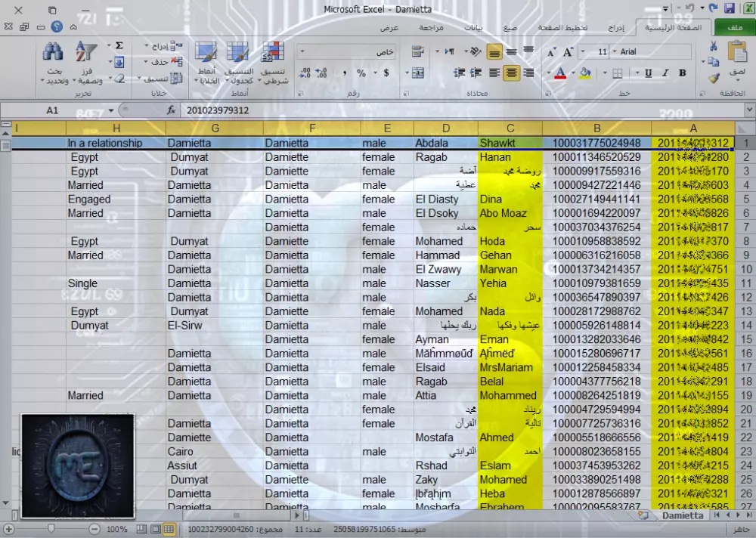
Task: Click the Damietta sheet tab
Action: (682, 515)
